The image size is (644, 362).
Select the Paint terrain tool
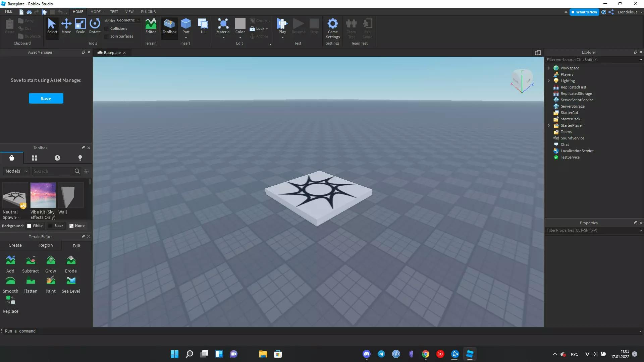(x=50, y=285)
